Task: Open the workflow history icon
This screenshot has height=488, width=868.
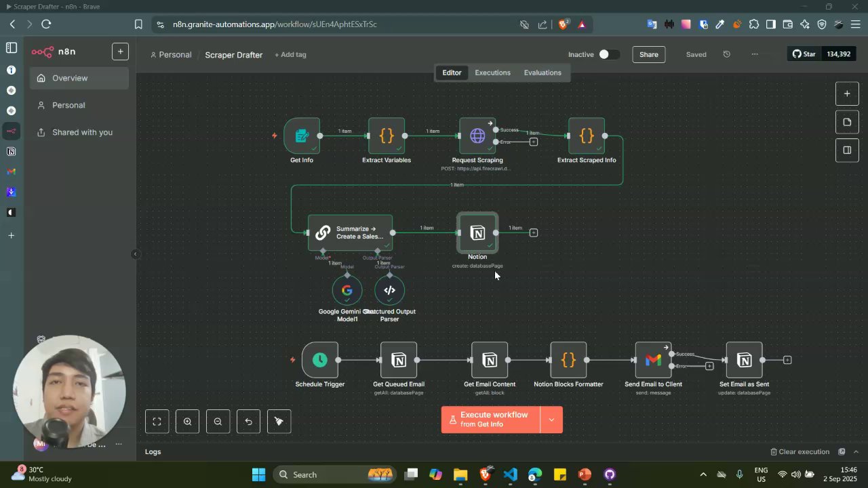Action: point(727,54)
